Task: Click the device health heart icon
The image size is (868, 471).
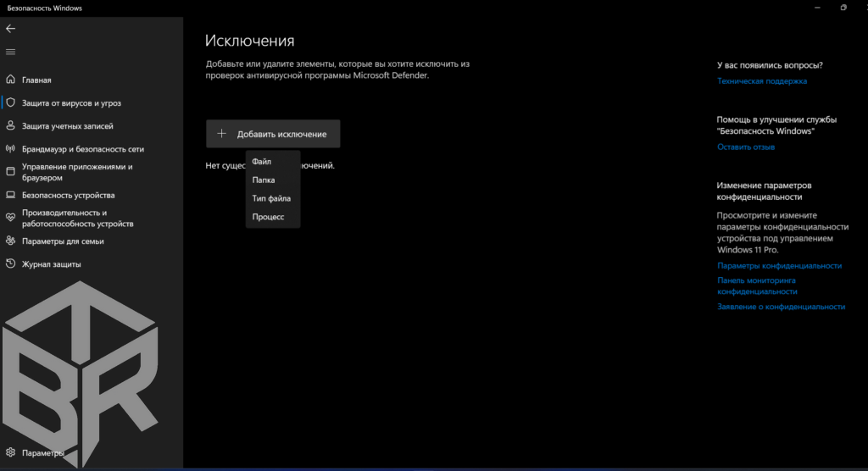Action: 10,218
